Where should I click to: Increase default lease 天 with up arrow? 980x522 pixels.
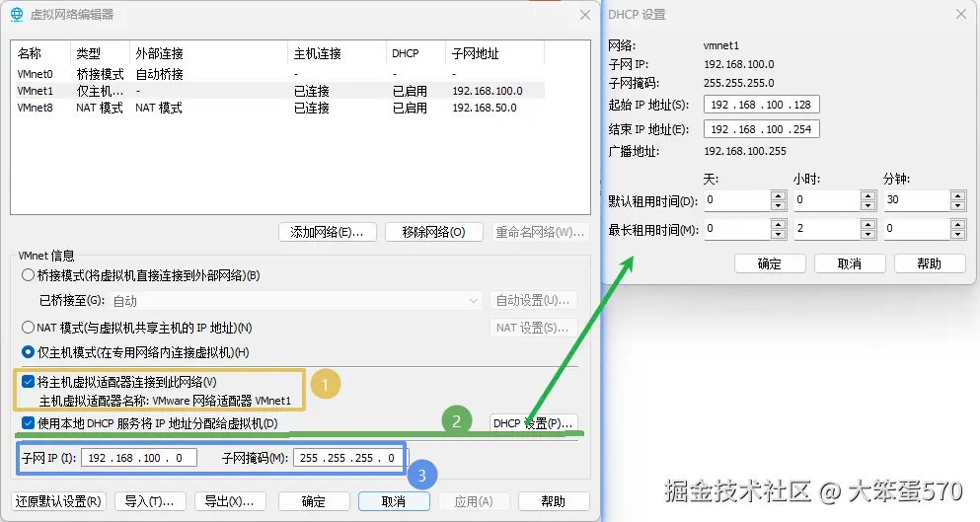[778, 195]
